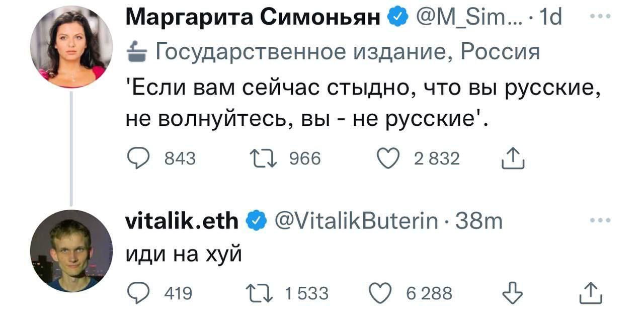Click the 38m timestamp on the reply
This screenshot has width=644, height=320.
point(478,221)
